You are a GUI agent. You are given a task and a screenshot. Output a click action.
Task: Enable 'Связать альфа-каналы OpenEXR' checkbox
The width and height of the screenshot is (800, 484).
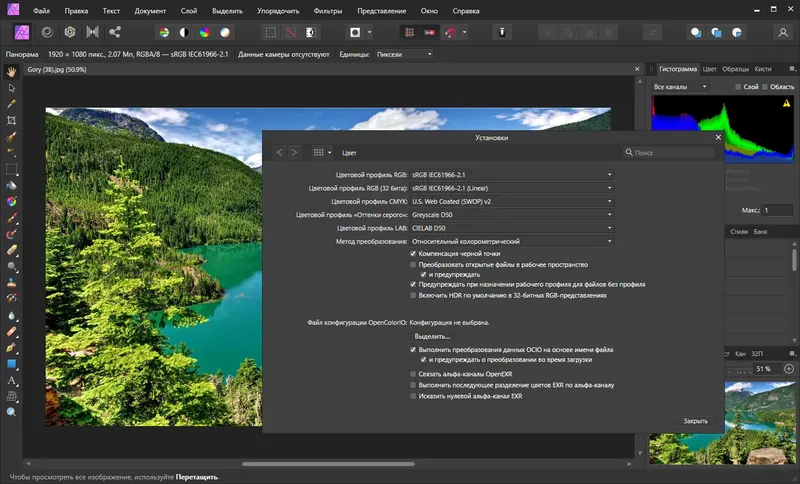pos(413,374)
